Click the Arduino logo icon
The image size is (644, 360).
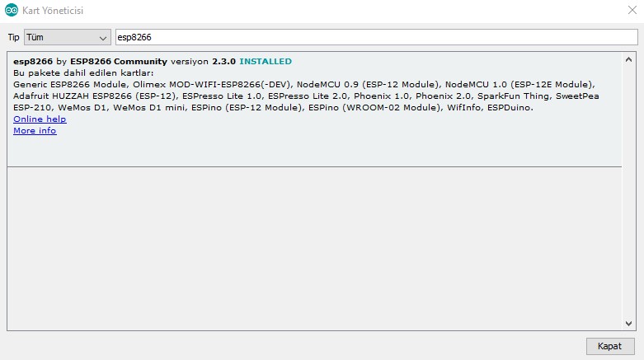[x=12, y=10]
